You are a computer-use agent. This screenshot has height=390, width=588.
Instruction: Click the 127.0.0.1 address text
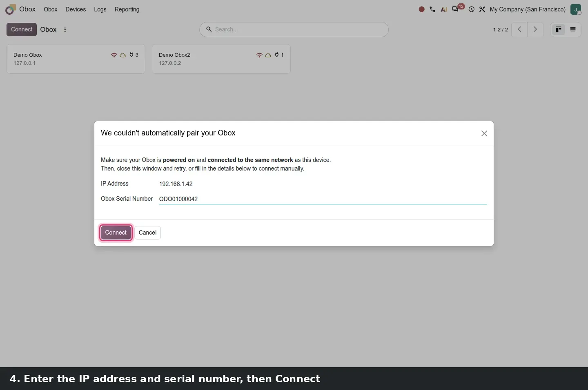(x=24, y=63)
